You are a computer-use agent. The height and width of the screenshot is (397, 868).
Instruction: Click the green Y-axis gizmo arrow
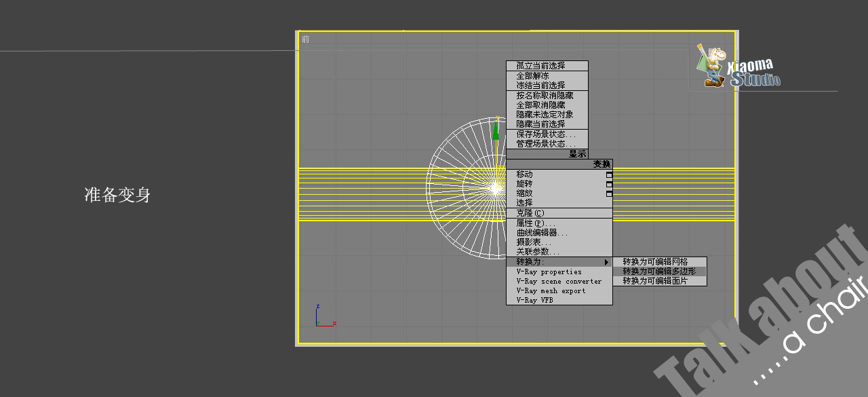496,130
